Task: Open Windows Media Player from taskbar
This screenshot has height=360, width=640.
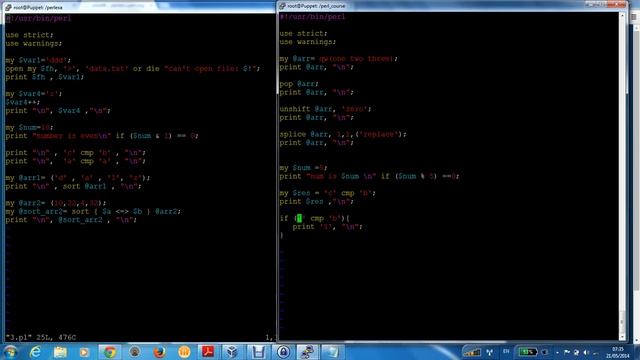Action: [x=84, y=352]
